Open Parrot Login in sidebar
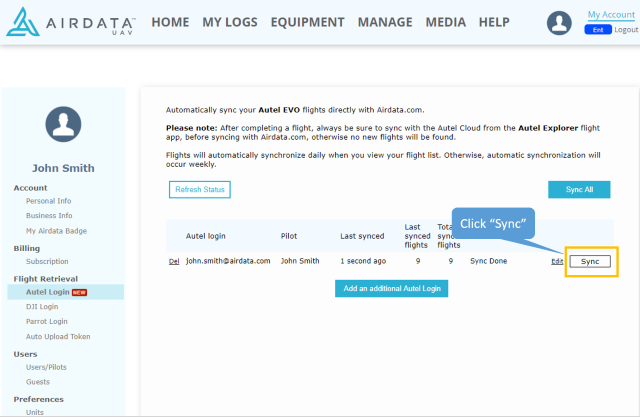 point(47,322)
